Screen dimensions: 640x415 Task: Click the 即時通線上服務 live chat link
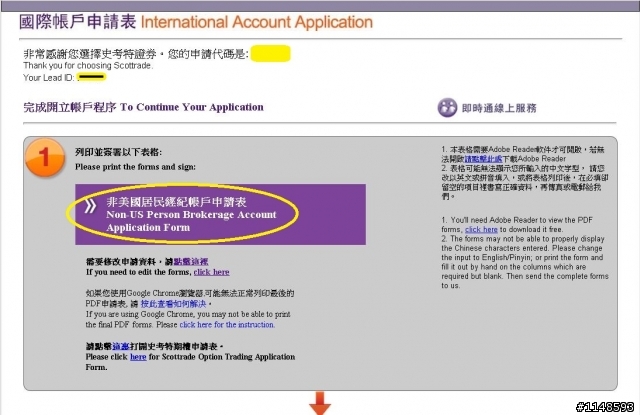click(x=499, y=108)
